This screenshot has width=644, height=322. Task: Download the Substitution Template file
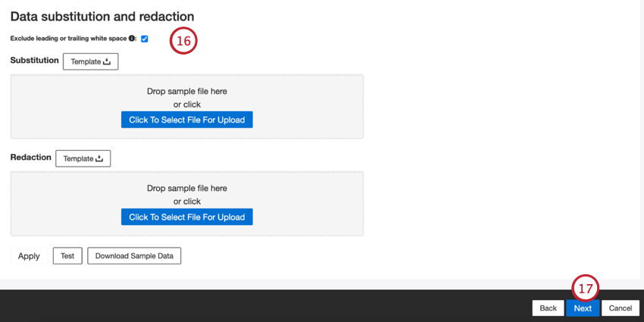(91, 61)
